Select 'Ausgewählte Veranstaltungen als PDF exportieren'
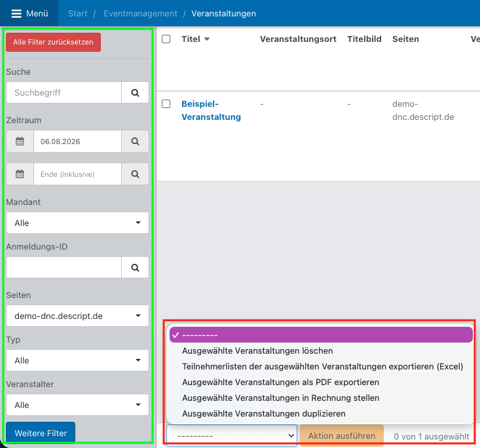Screen dimensions: 480x448 click(x=280, y=383)
